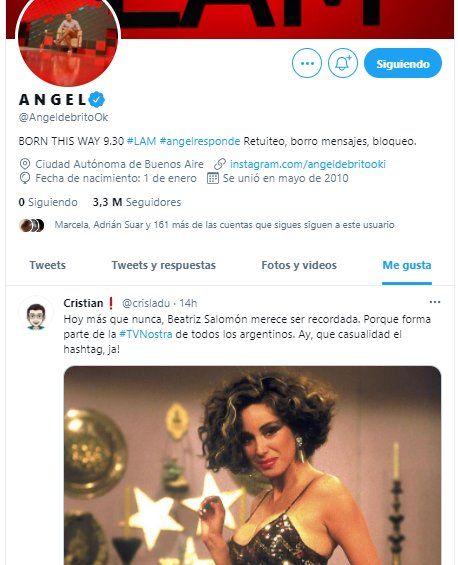The height and width of the screenshot is (565, 458).
Task: Open the #angelresponde hashtag
Action: 200,141
